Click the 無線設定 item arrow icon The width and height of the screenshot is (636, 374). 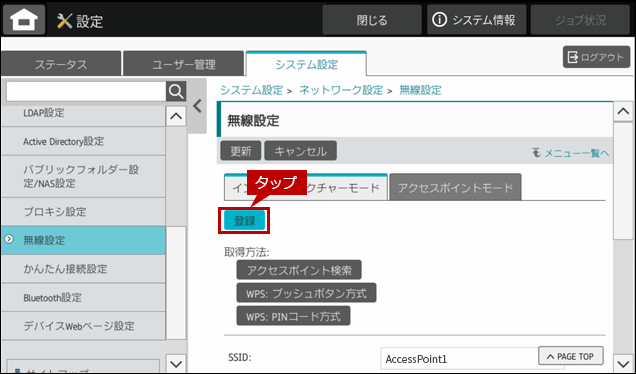point(9,239)
